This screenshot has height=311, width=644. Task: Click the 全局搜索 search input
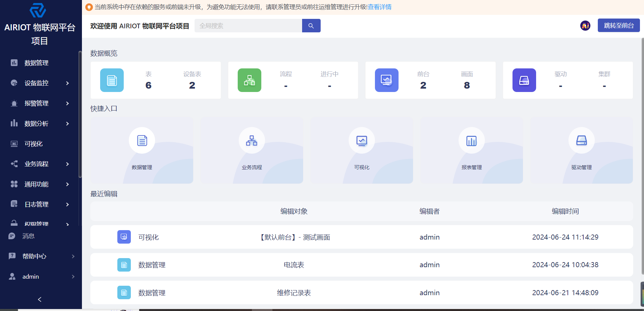coord(248,26)
